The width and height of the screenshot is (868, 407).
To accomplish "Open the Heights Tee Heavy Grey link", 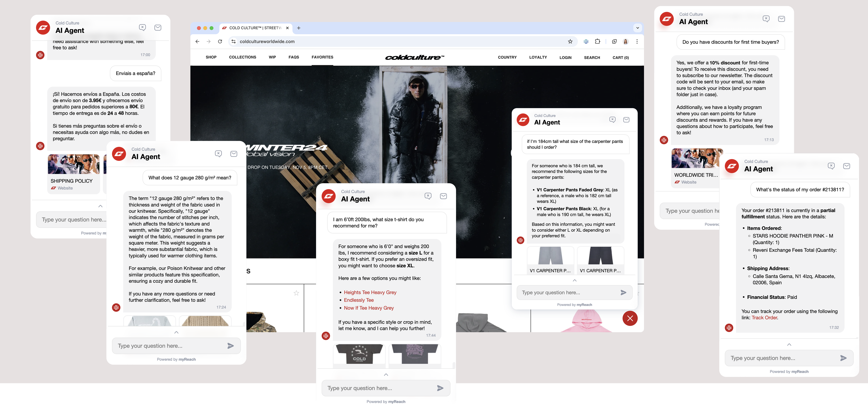I will 370,292.
